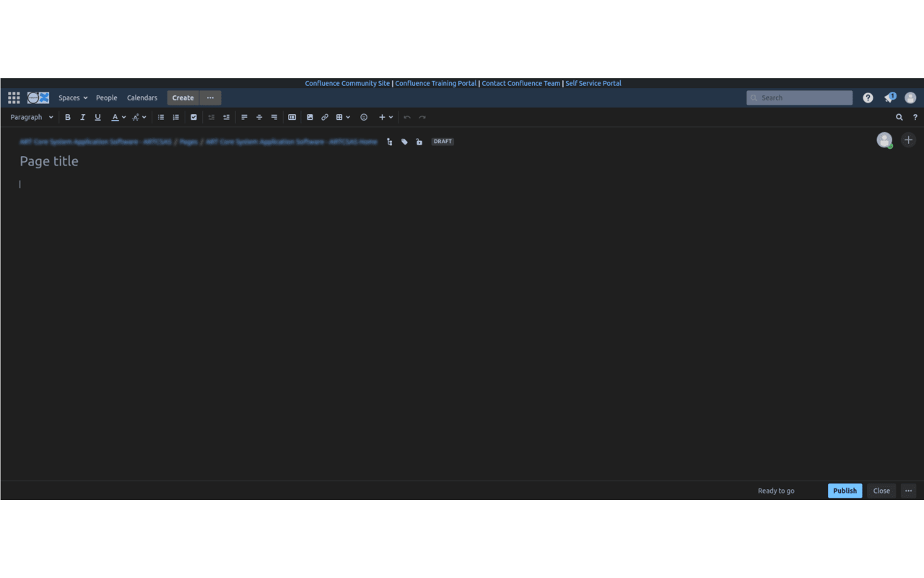Align text center
The height and width of the screenshot is (578, 924).
tap(259, 117)
